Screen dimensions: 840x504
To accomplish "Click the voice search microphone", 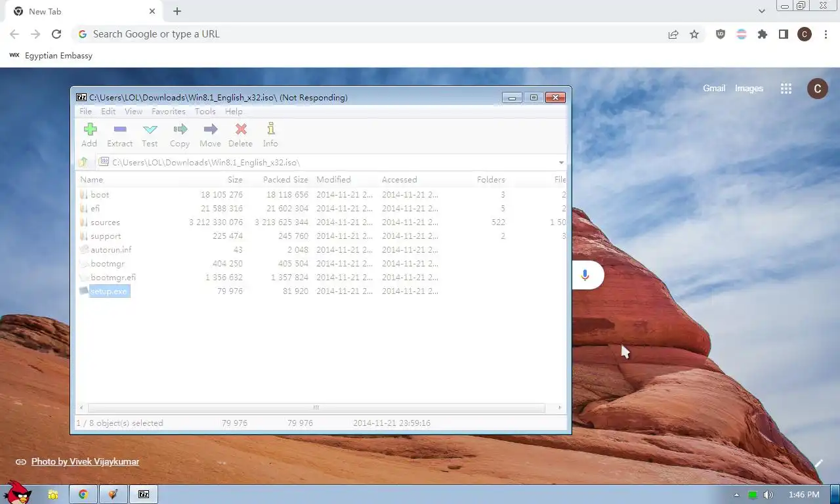I will click(585, 275).
